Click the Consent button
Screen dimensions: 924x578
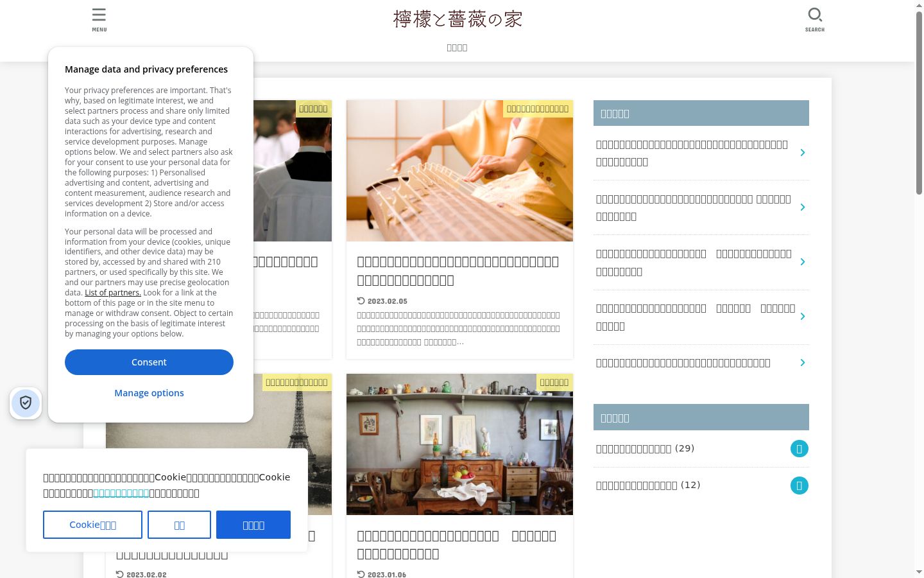pyautogui.click(x=149, y=362)
